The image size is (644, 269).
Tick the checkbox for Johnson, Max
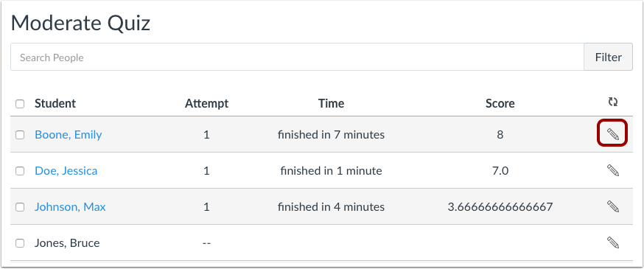(x=20, y=207)
